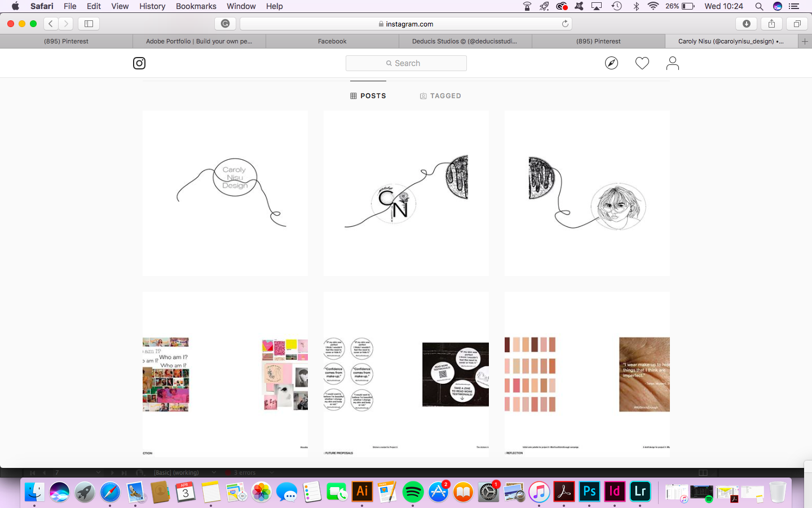812x508 pixels.
Task: Open the skin tone color palette post
Action: (587, 374)
